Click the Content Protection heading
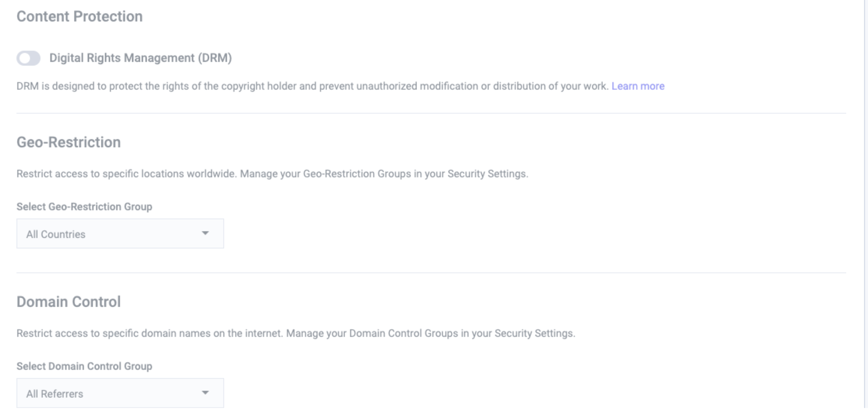 click(x=80, y=16)
